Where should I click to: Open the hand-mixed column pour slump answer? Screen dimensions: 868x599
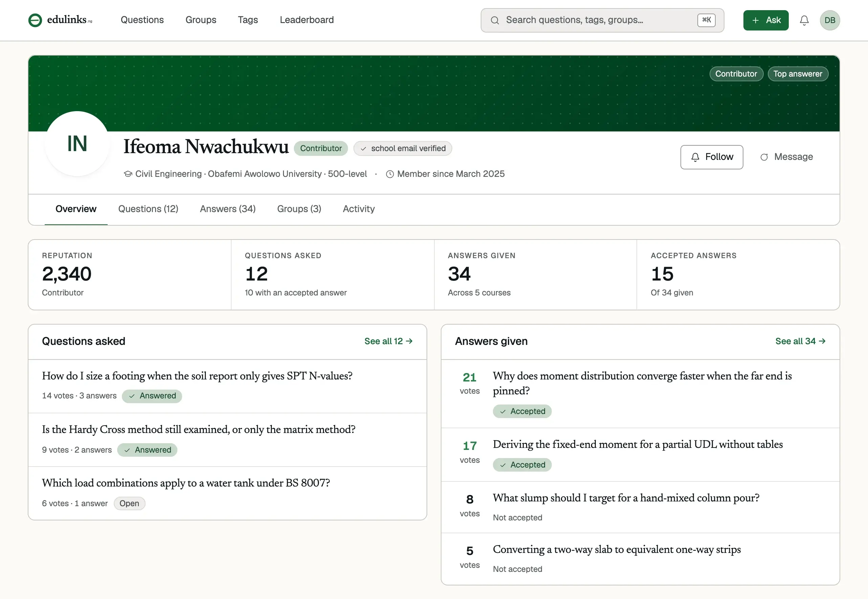[x=626, y=498]
